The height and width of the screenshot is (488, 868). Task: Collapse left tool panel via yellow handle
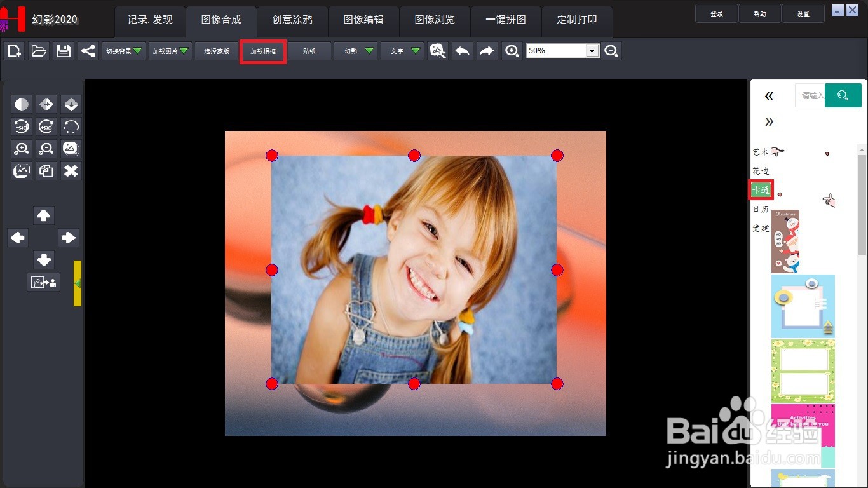click(x=78, y=283)
